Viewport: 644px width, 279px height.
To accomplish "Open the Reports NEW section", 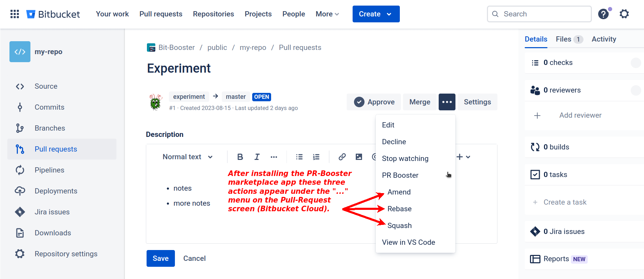I will (x=584, y=259).
